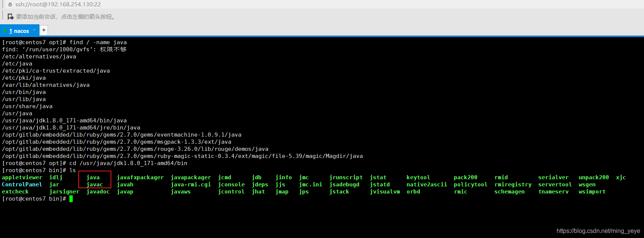Click javafxpackager in the ls output
This screenshot has height=238, width=644.
point(140,177)
